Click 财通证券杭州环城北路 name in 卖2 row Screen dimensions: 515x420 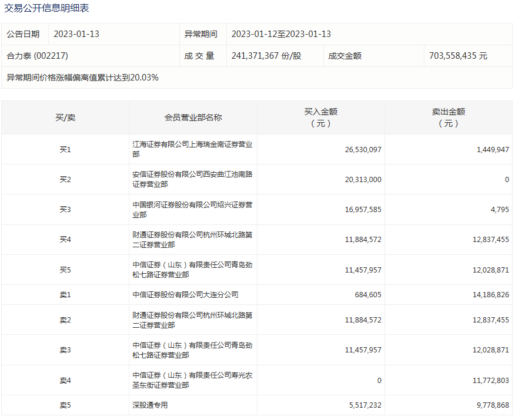192,320
